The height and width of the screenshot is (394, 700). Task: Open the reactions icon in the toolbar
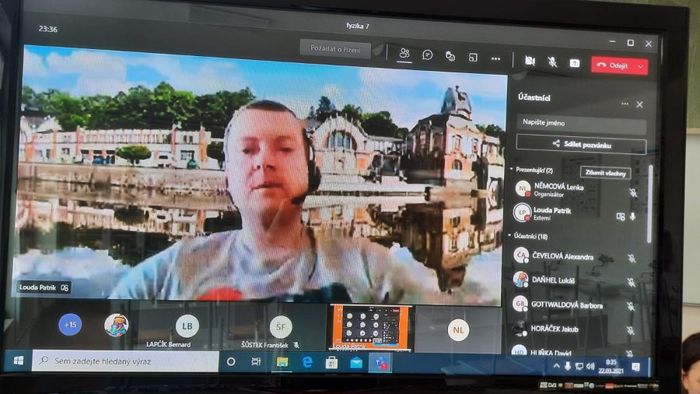[x=450, y=56]
